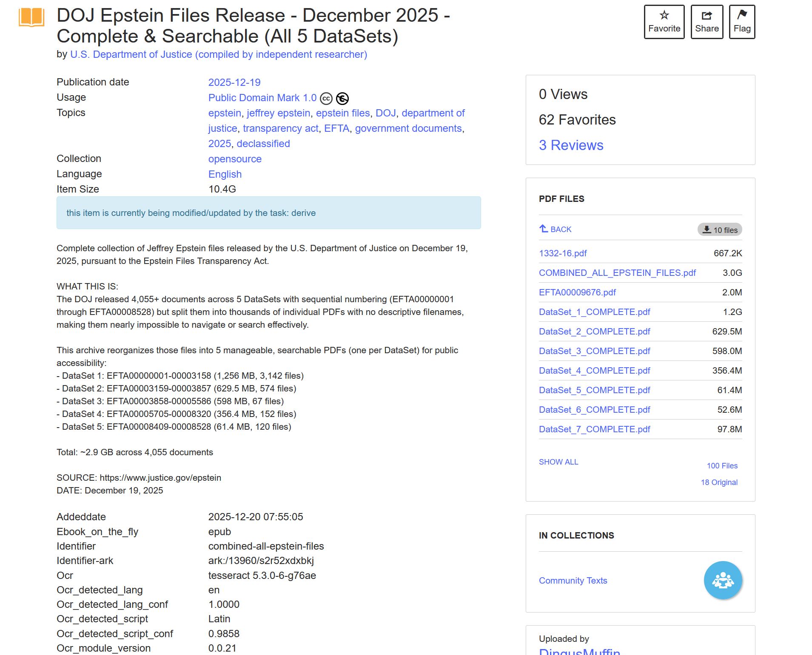Download DataSet_2_COMPLETE.pdf

click(x=595, y=332)
